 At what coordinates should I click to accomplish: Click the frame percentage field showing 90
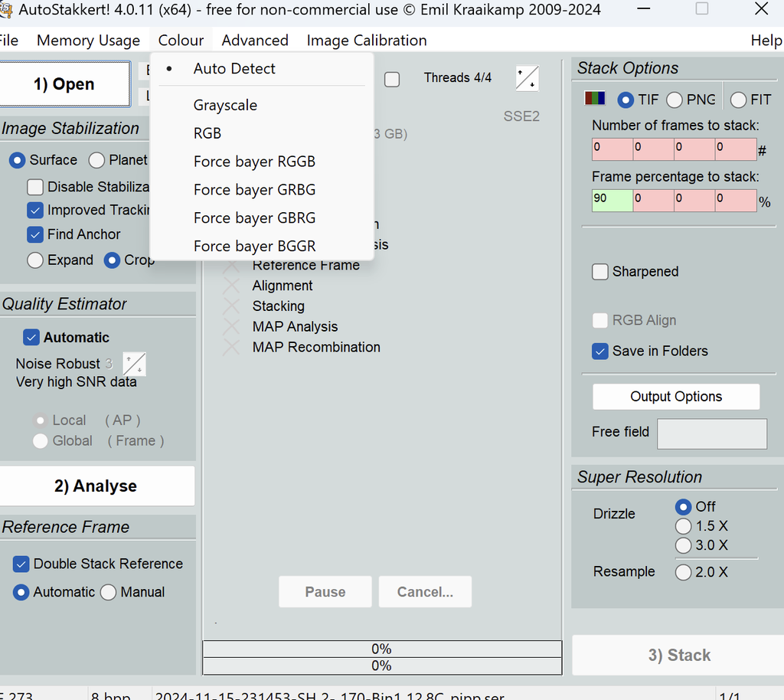(x=612, y=201)
